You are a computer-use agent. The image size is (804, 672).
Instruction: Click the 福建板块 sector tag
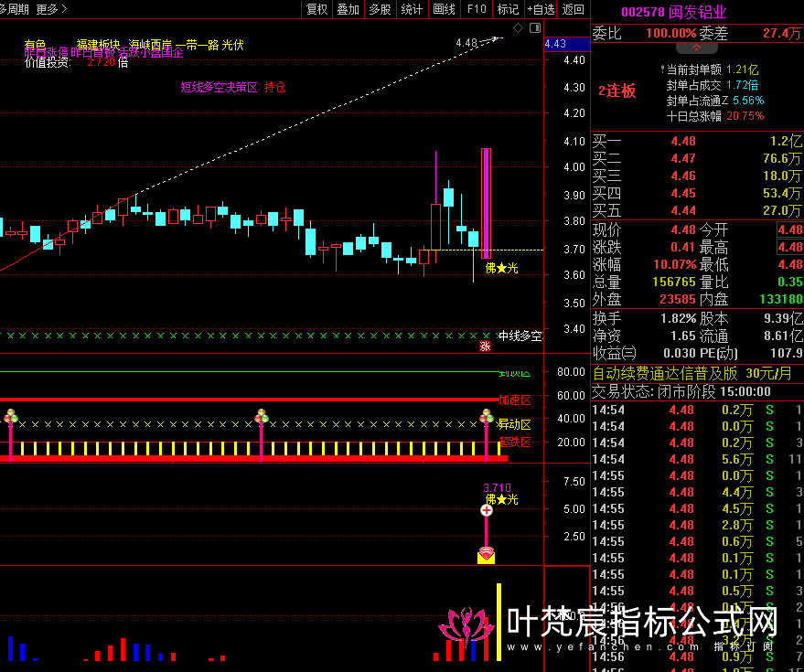point(98,45)
